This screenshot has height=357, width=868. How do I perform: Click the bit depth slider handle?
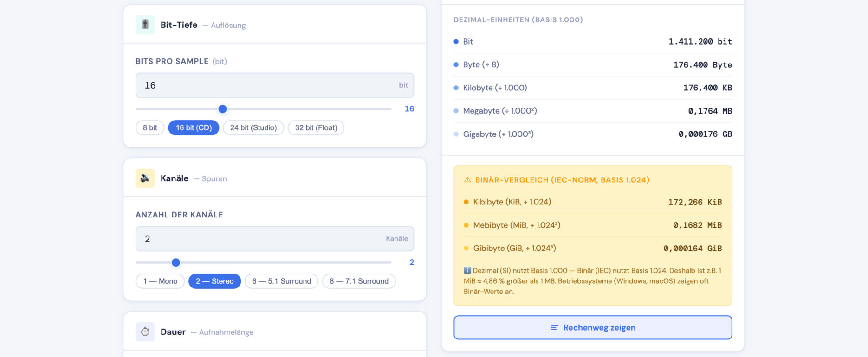click(222, 109)
